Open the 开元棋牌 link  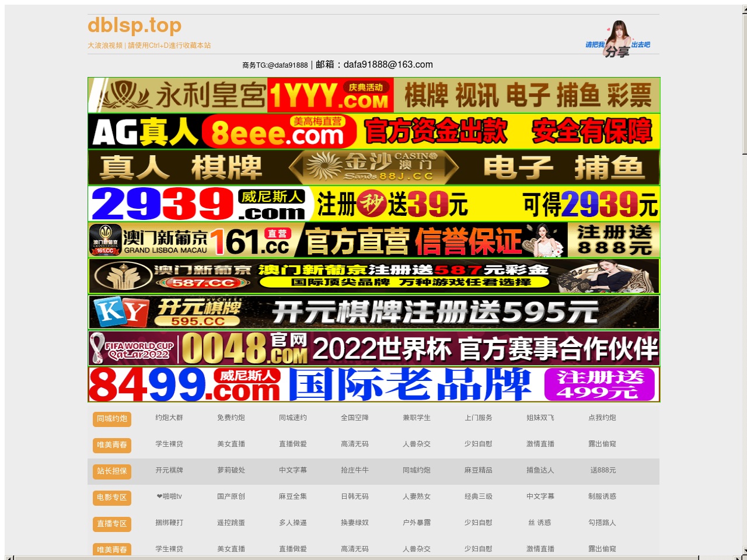[169, 470]
